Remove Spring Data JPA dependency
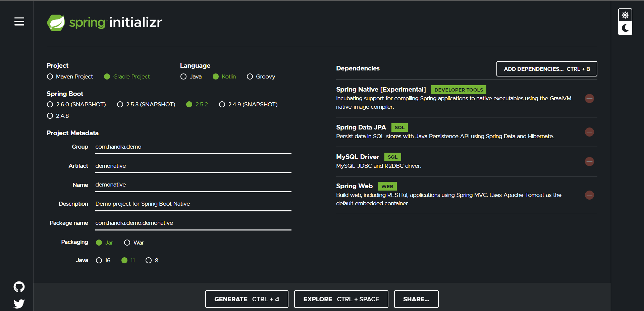644x311 pixels. [589, 132]
